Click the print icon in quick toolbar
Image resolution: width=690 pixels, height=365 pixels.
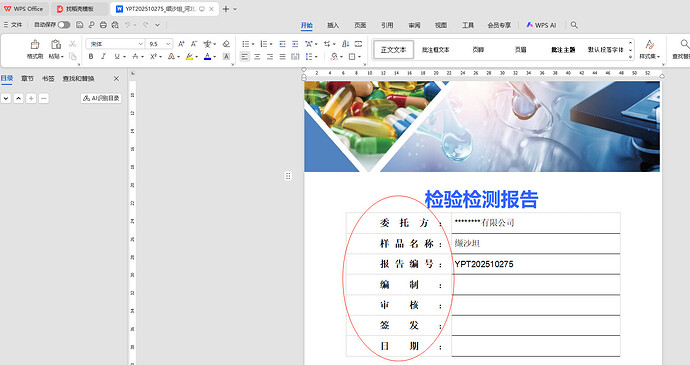pos(103,25)
